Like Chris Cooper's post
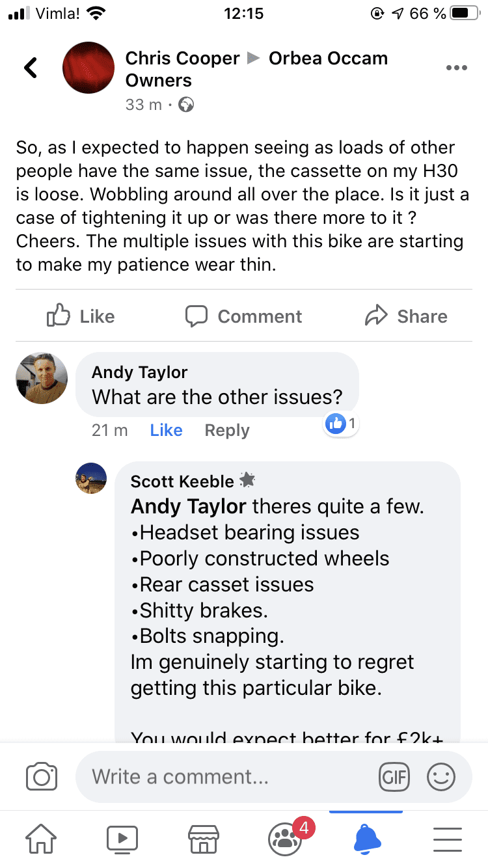 pos(81,316)
